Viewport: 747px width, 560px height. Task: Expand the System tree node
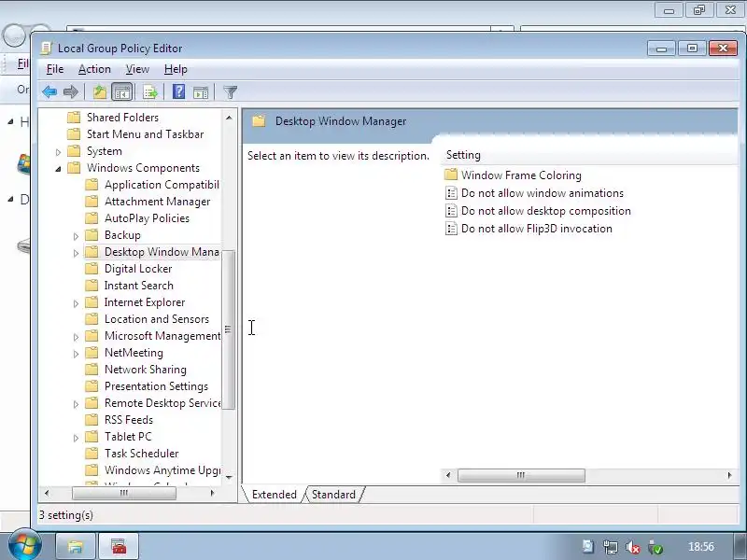tap(58, 152)
